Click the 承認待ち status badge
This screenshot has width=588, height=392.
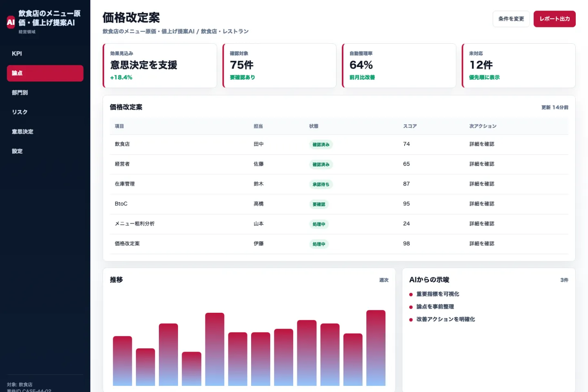(x=321, y=185)
